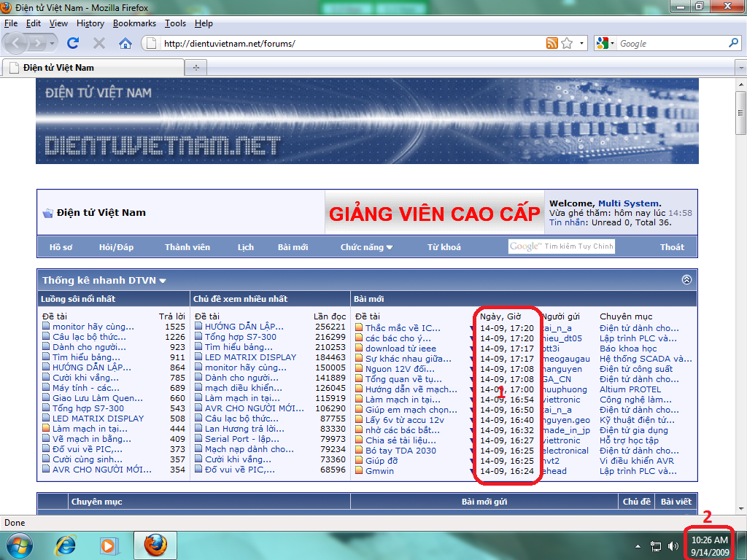Click the post icon beside Giúp đỡ

pyautogui.click(x=359, y=460)
